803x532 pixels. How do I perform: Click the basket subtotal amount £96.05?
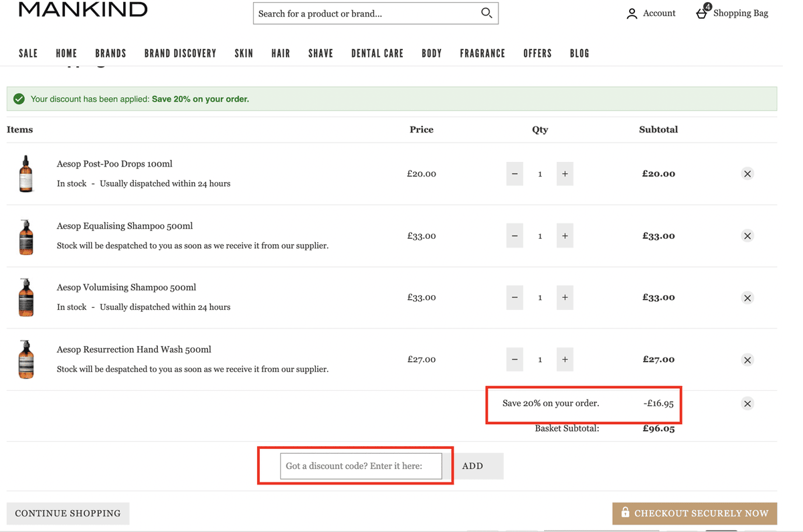click(658, 428)
